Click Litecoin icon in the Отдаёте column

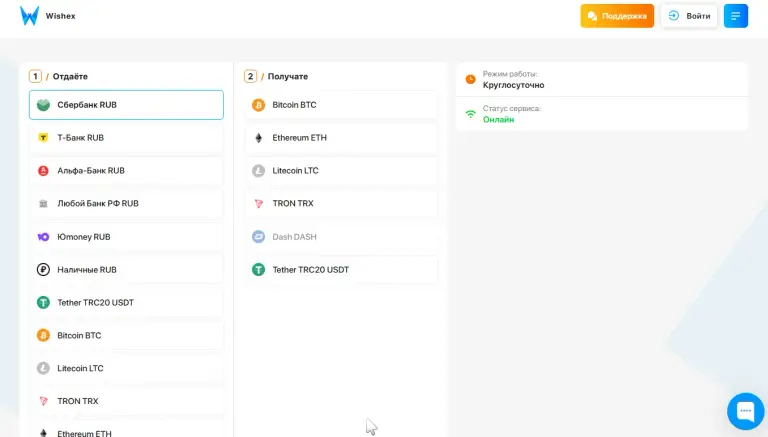coord(43,368)
